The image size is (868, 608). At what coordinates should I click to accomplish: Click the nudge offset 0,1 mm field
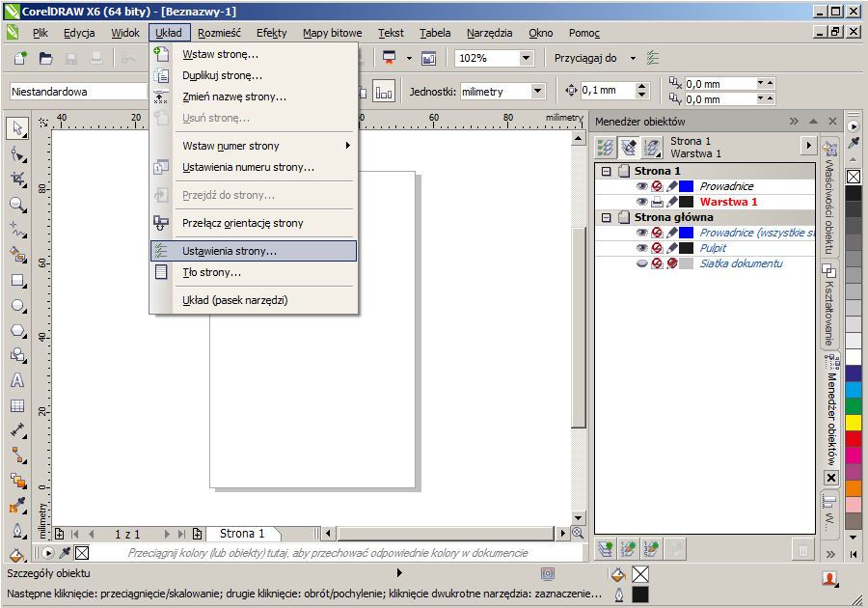pos(608,91)
